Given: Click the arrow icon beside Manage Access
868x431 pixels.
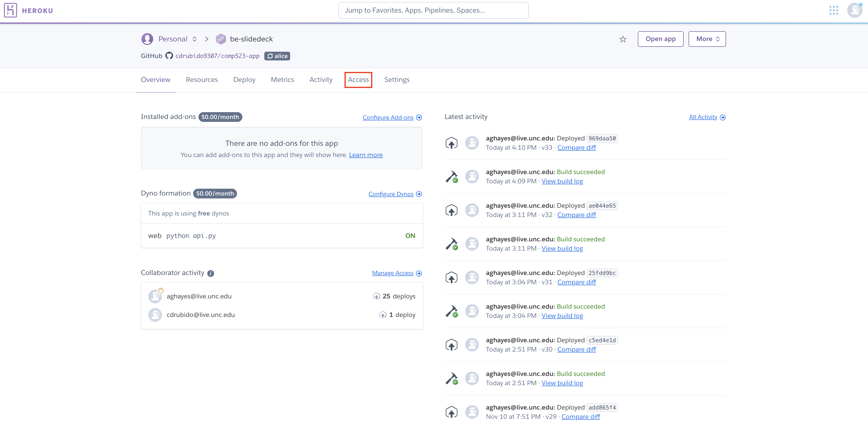Looking at the screenshot, I should [x=419, y=273].
